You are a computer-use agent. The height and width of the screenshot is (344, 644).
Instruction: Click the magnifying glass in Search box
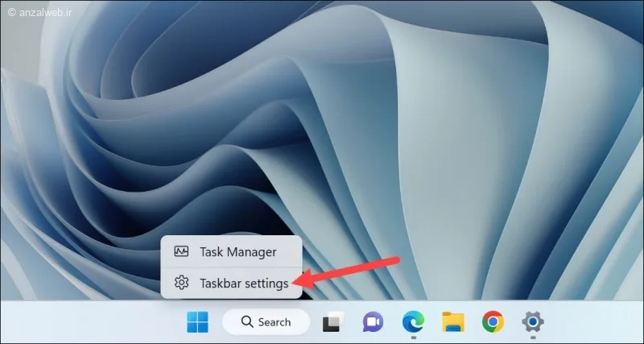247,321
